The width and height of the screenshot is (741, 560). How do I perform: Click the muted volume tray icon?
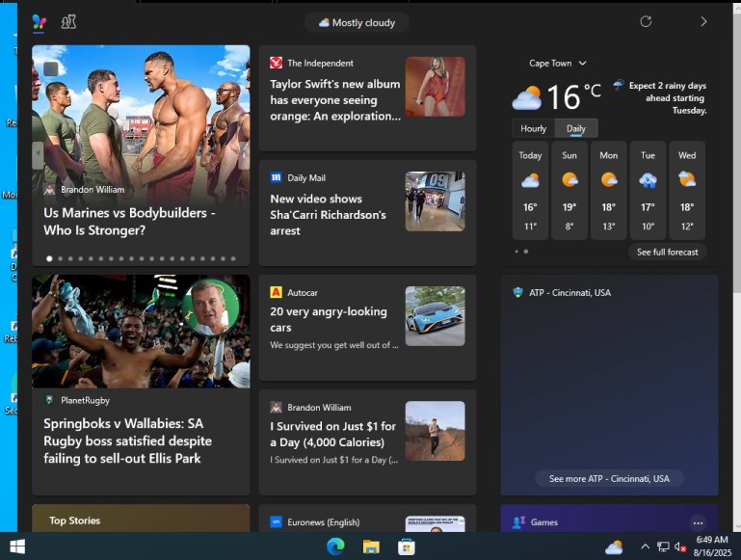(680, 547)
